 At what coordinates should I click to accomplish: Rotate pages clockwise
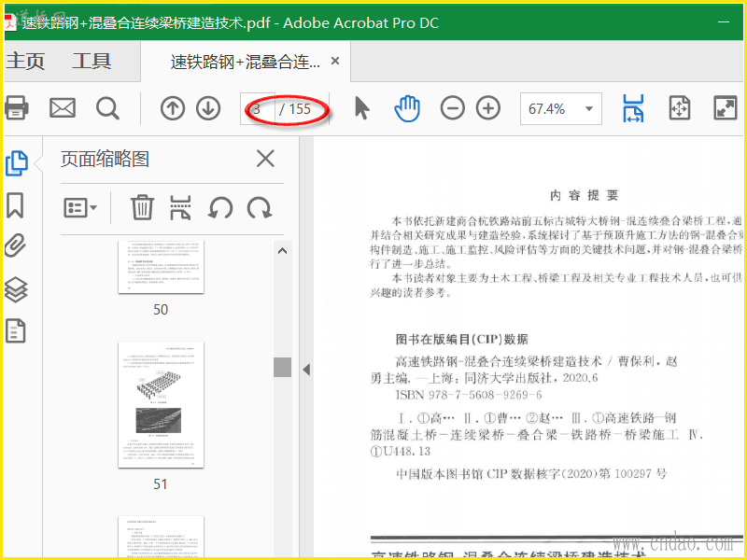pos(260,208)
